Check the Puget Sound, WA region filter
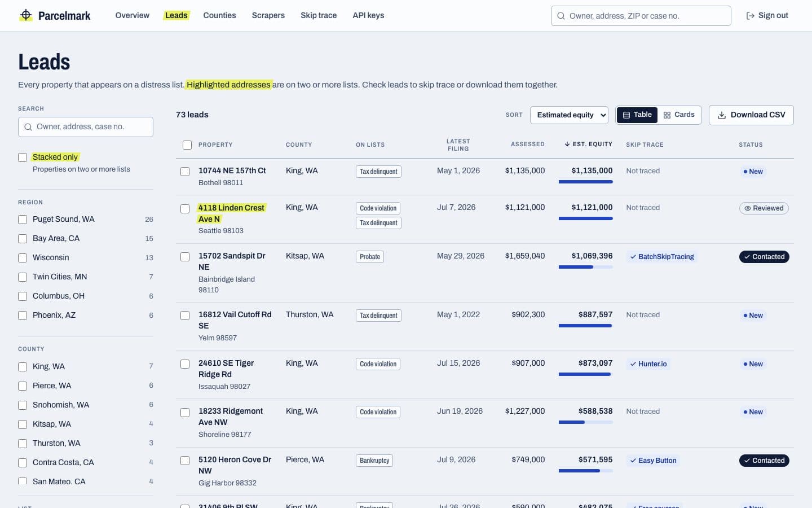Viewport: 812px width, 508px height. 23,220
